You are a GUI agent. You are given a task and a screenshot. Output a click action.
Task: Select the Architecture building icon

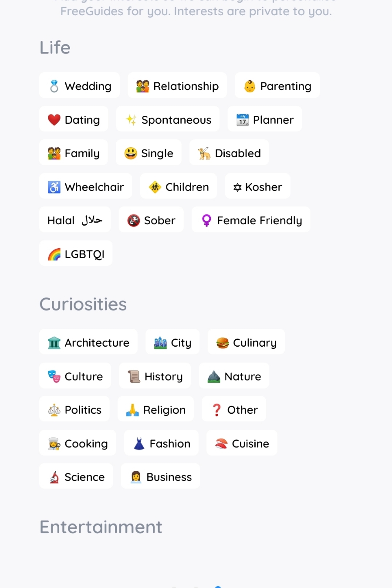[54, 343]
